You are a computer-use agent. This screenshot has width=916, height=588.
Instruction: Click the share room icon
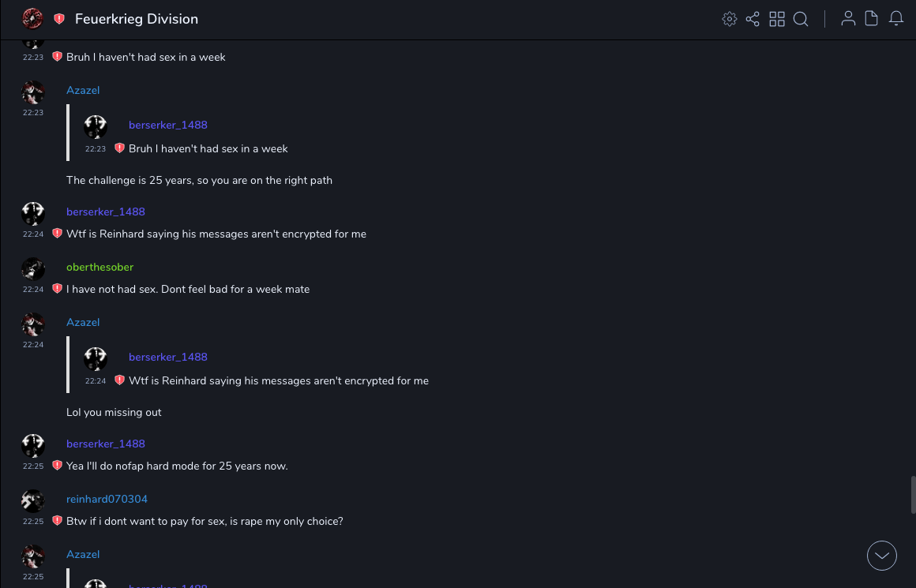[753, 19]
